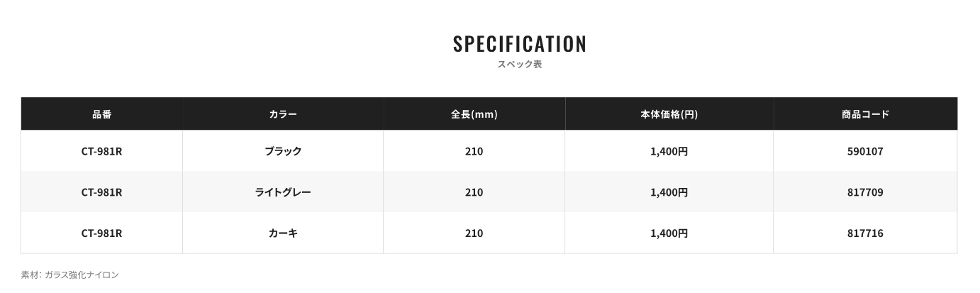The height and width of the screenshot is (293, 980).
Task: Click CT-981R in the カーキ row
Action: point(102,233)
